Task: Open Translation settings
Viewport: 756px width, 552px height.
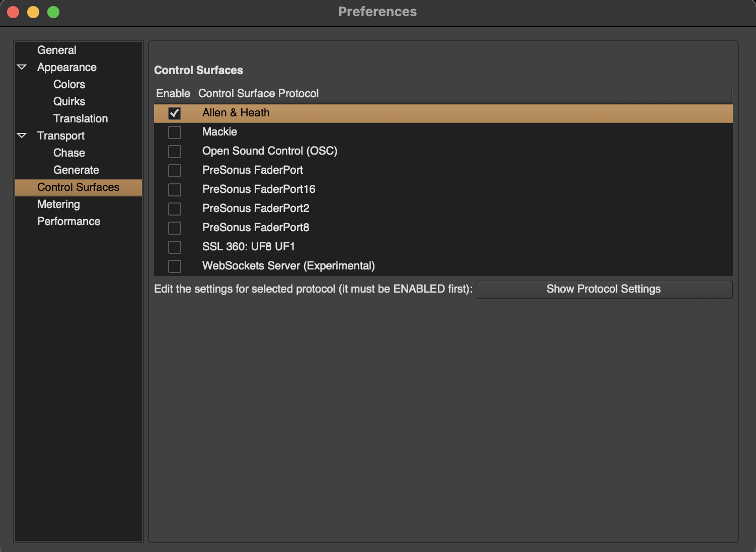Action: pos(81,119)
